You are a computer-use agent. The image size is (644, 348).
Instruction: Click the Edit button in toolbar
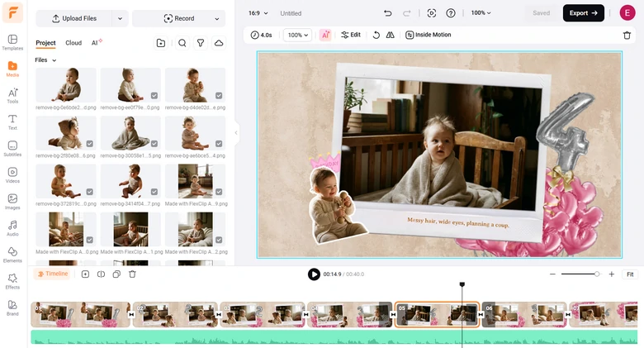(351, 35)
